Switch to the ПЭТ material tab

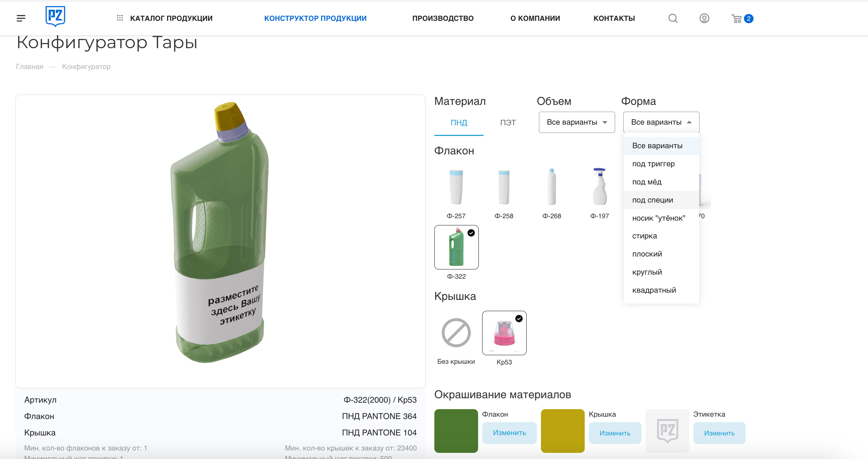click(x=508, y=123)
